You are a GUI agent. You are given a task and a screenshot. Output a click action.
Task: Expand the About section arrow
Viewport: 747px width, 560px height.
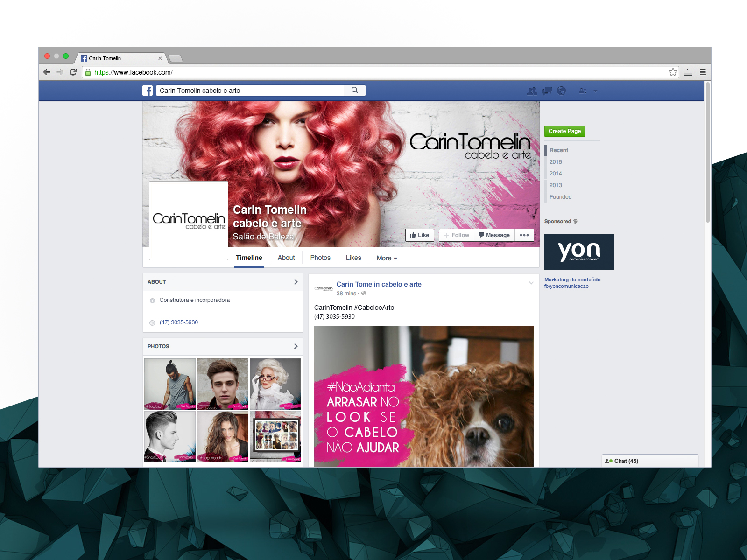[x=296, y=282]
